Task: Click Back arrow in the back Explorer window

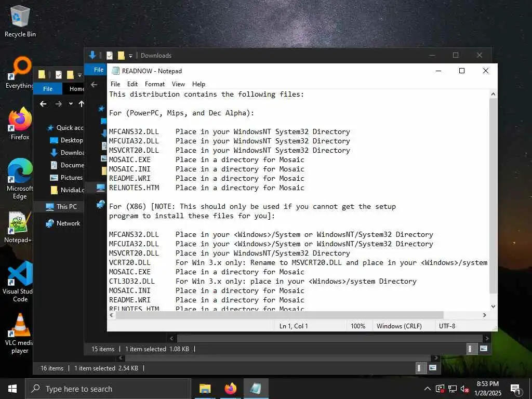Action: [x=43, y=104]
